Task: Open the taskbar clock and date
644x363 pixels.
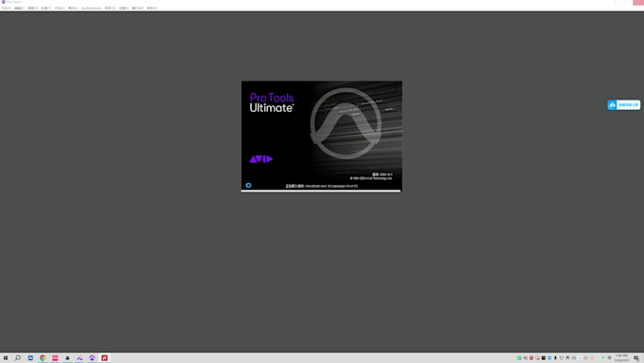Action: (x=621, y=358)
